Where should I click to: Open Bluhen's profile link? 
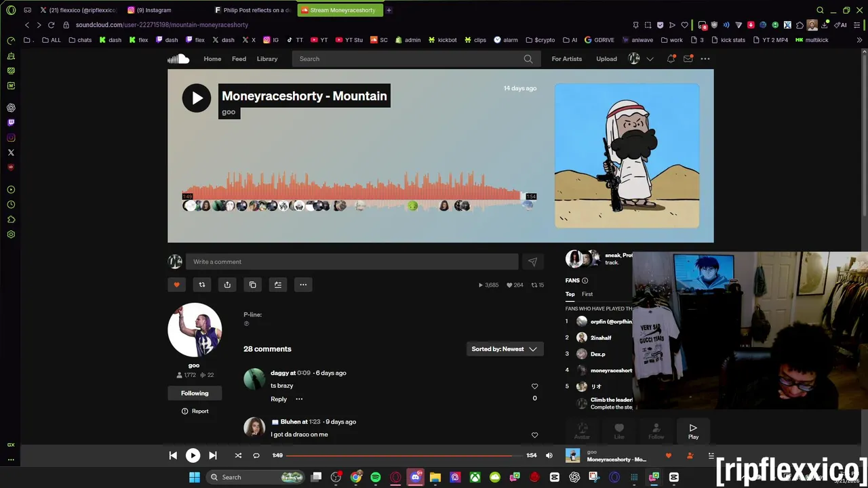click(290, 422)
